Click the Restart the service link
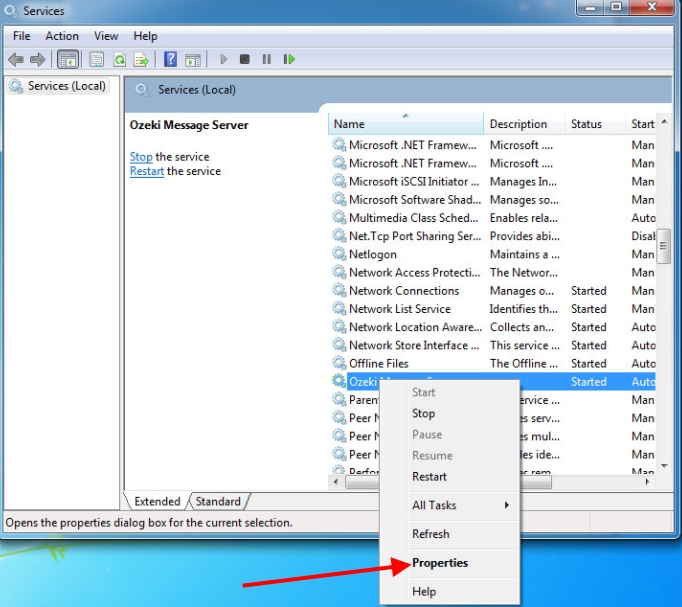The width and height of the screenshot is (682, 607). click(x=147, y=171)
